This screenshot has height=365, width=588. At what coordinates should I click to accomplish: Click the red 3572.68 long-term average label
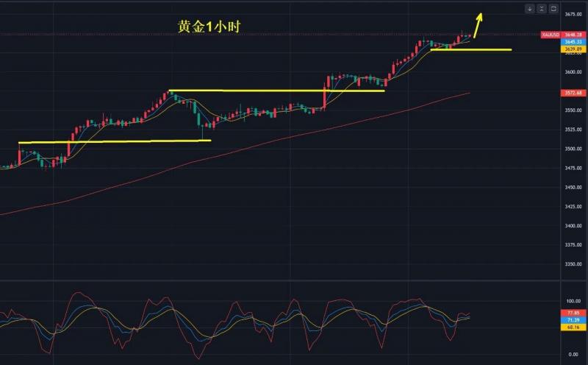(x=573, y=93)
